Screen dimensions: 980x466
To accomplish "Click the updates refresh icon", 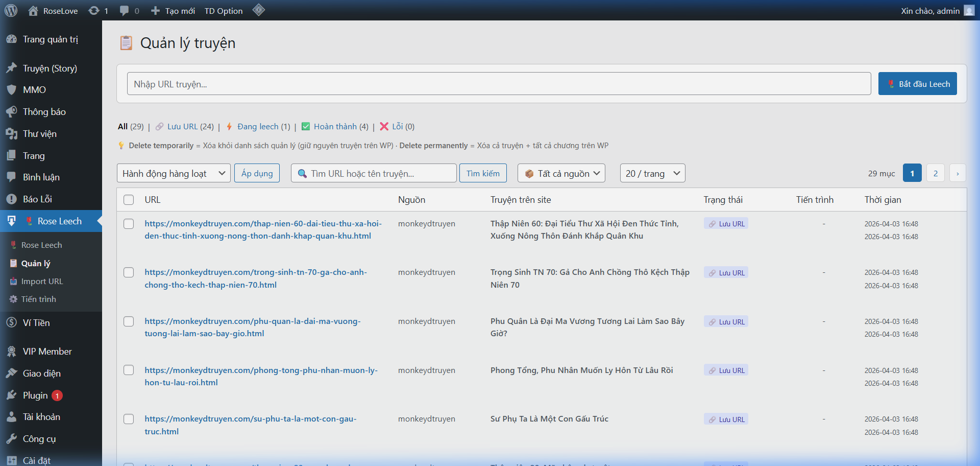I will (94, 11).
